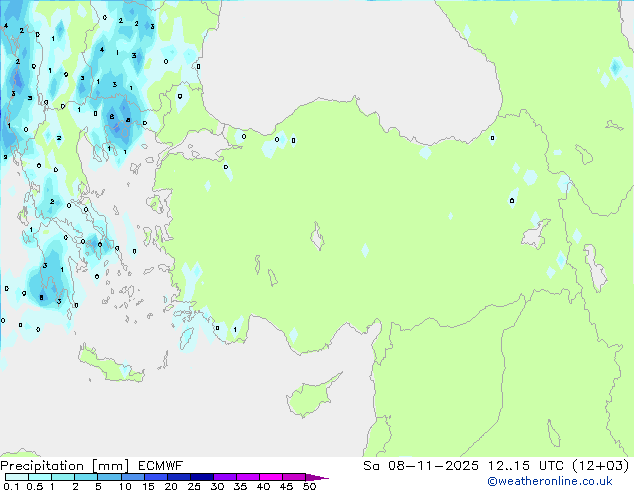Click the '50' legend tick label
Image resolution: width=634 pixels, height=490 pixels.
pos(309,486)
